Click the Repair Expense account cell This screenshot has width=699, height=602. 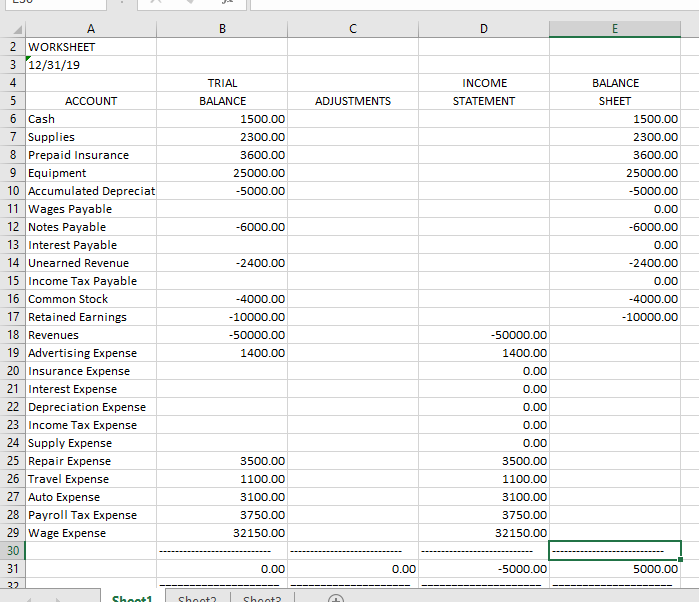tap(91, 461)
